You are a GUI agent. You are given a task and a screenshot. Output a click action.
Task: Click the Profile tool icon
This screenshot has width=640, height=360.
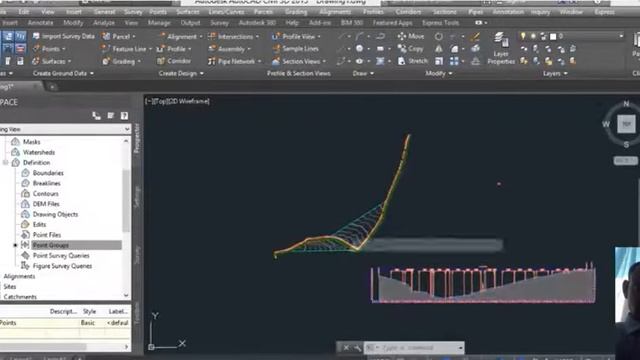pyautogui.click(x=161, y=49)
